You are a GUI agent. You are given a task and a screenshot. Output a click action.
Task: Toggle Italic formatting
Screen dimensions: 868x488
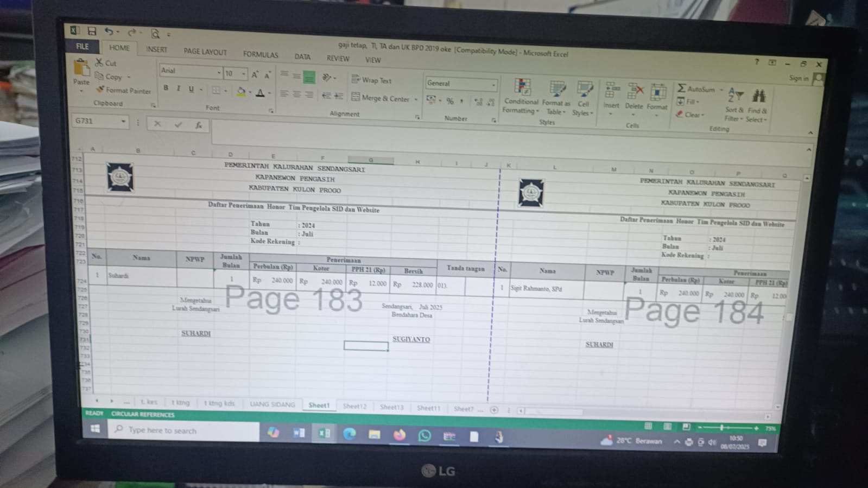click(x=178, y=88)
